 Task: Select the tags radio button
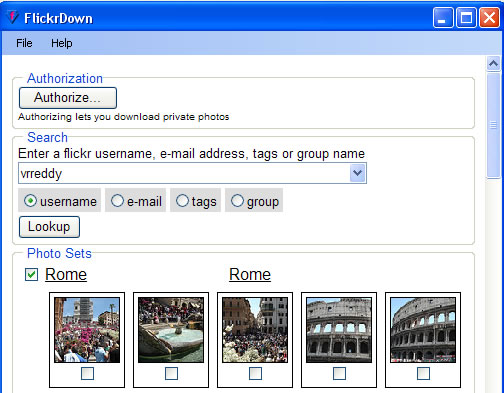point(182,201)
